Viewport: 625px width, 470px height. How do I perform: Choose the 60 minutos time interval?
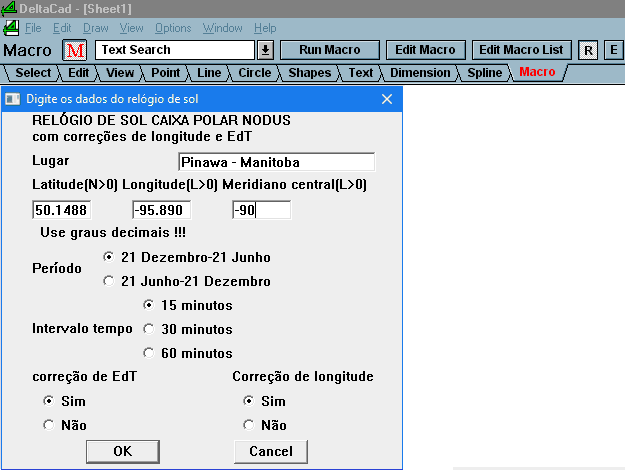149,352
